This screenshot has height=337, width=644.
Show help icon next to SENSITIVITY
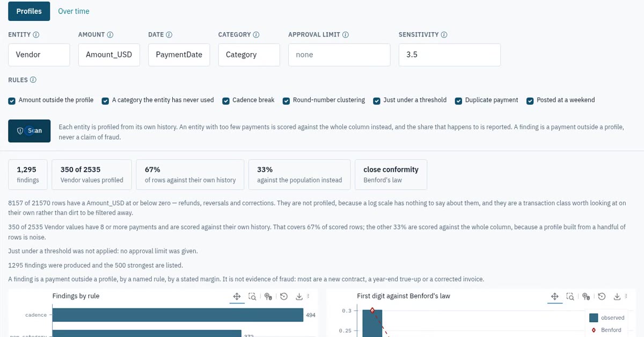coord(444,35)
